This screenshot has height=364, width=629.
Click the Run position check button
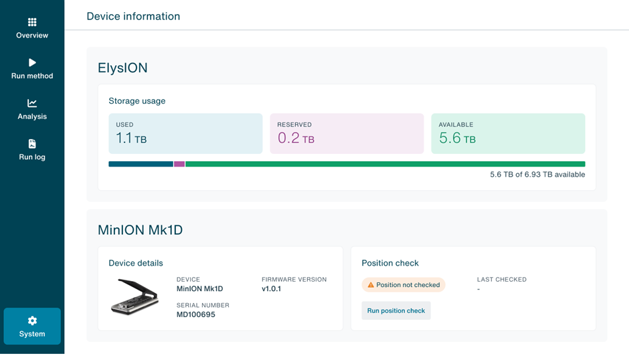point(396,310)
